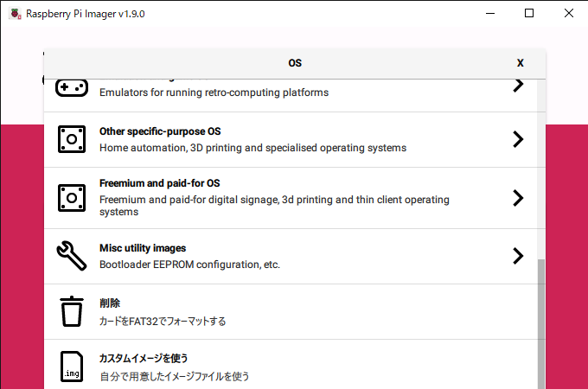Image resolution: width=588 pixels, height=389 pixels.
Task: Expand Other specific-purpose OS chevron
Action: [x=518, y=139]
